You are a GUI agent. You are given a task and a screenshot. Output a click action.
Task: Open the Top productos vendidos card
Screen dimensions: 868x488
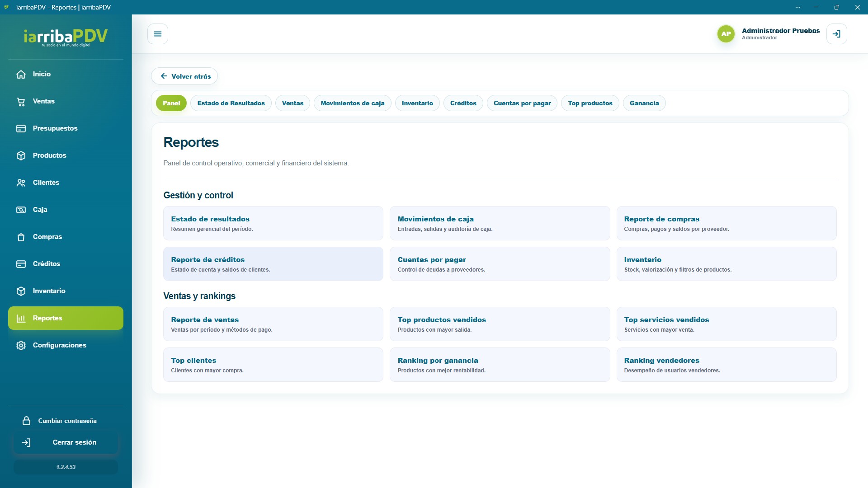click(x=500, y=324)
